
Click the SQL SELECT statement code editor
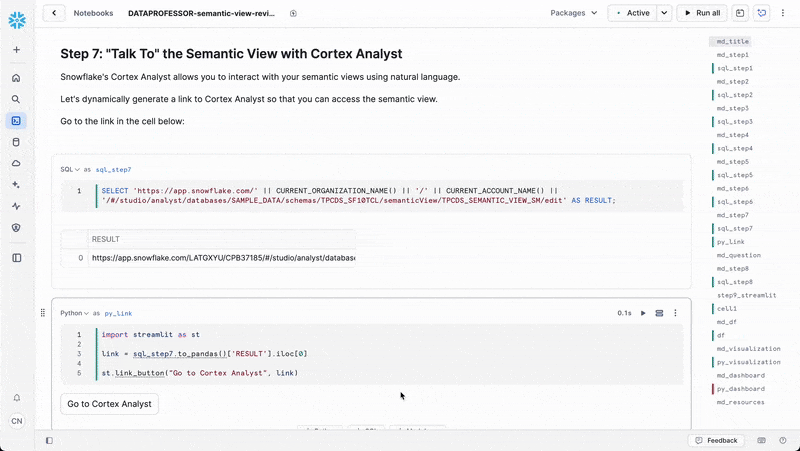pos(371,196)
